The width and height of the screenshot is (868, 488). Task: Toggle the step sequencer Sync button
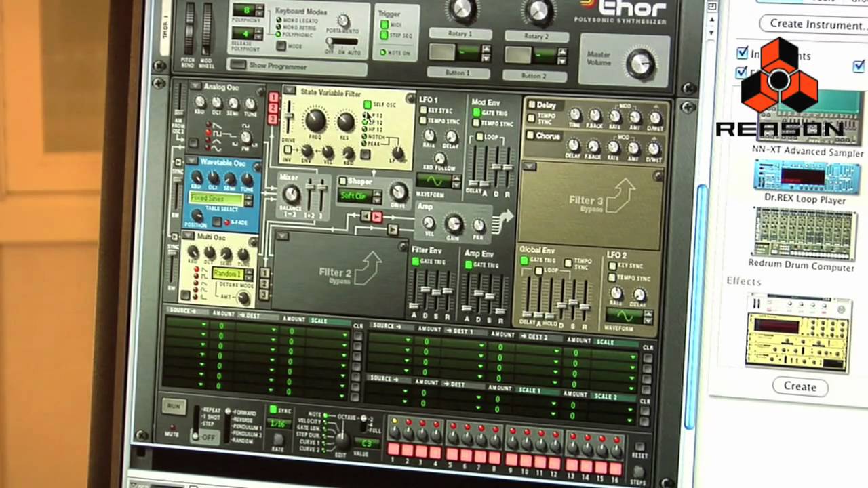[x=273, y=409]
